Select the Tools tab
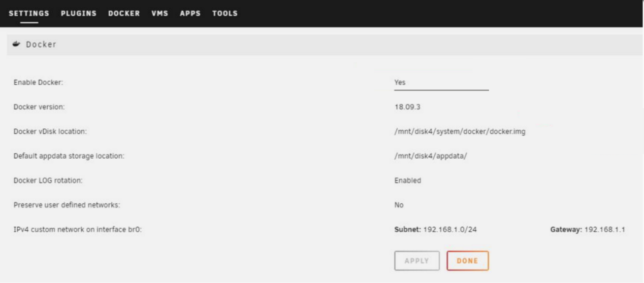The height and width of the screenshot is (283, 644). 225,13
